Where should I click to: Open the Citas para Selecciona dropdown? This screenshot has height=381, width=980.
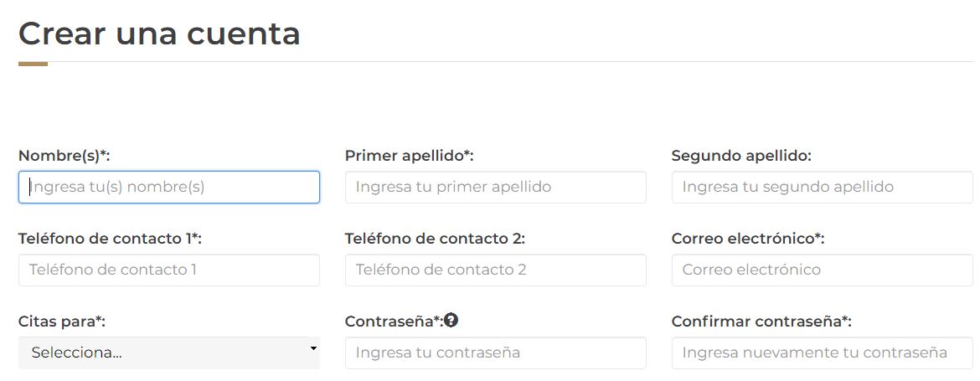point(168,353)
